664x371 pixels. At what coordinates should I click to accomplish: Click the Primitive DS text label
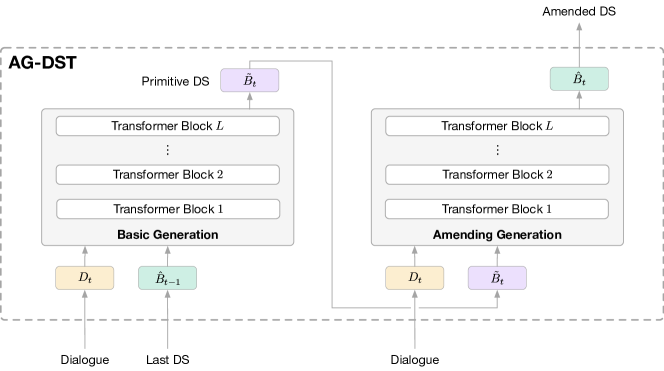tap(175, 81)
